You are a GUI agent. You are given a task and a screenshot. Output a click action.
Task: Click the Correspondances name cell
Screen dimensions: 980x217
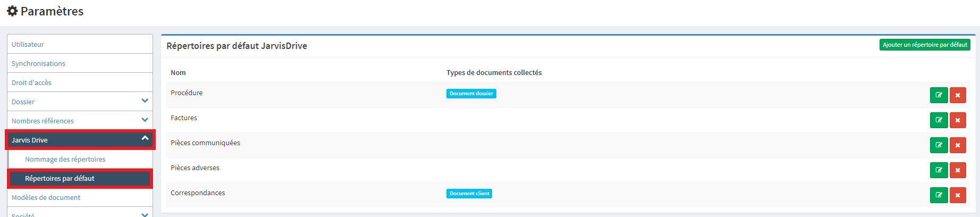pyautogui.click(x=198, y=193)
